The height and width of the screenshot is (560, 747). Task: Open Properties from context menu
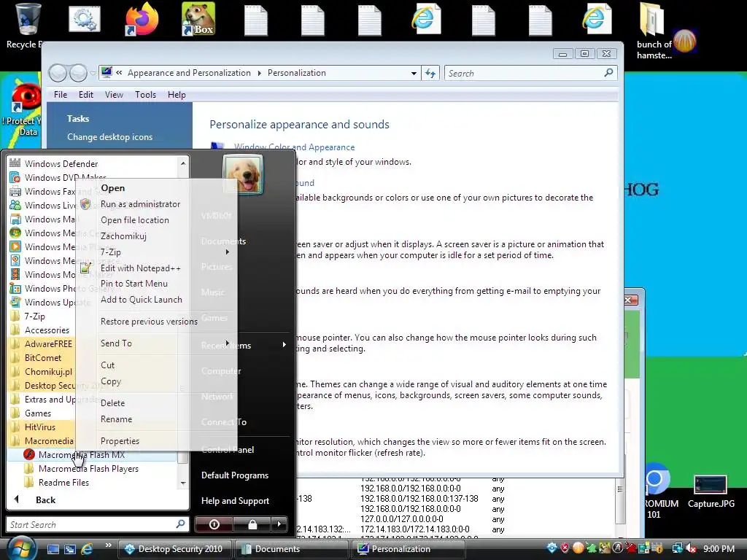pyautogui.click(x=120, y=441)
